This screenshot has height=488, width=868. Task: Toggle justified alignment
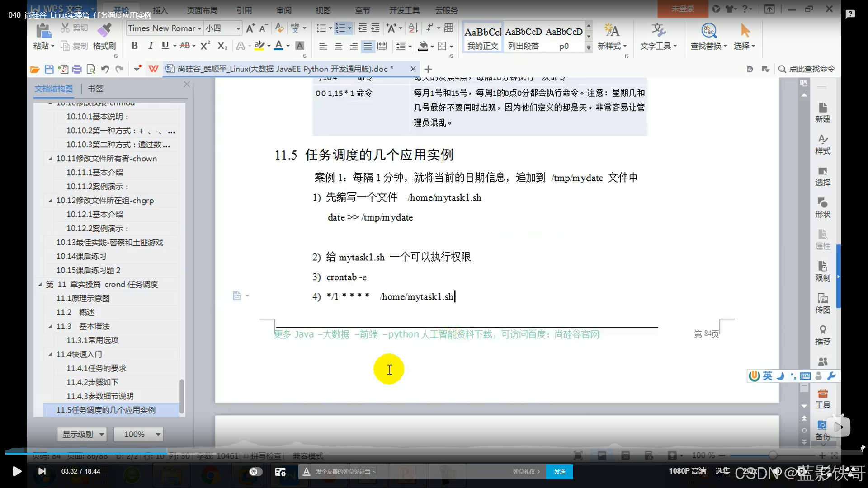click(368, 46)
